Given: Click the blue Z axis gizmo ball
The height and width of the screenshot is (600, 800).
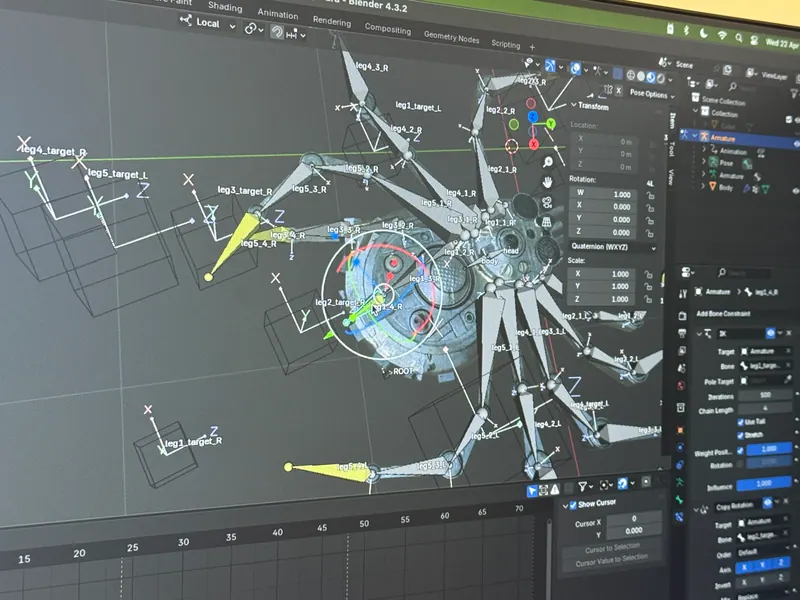Looking at the screenshot, I should coord(533,117).
